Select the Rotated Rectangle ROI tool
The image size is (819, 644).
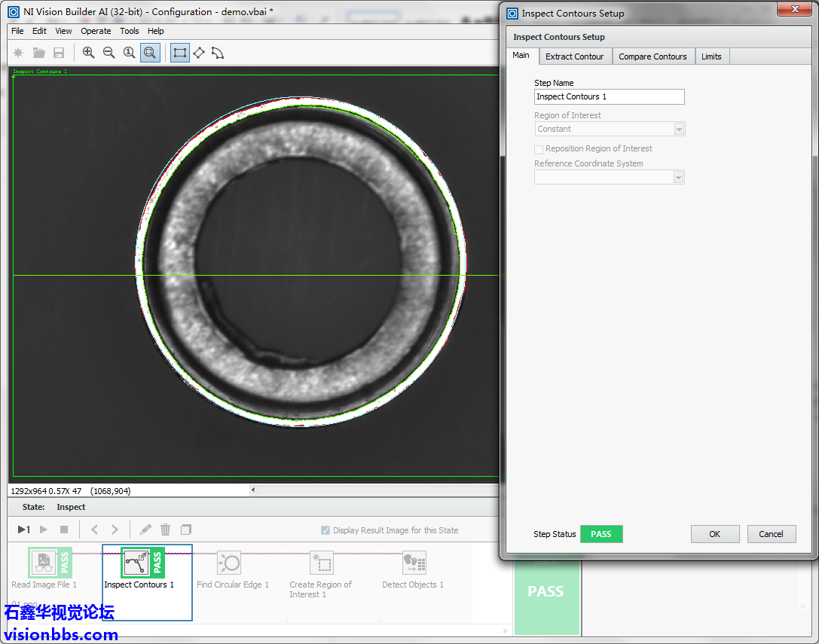199,53
